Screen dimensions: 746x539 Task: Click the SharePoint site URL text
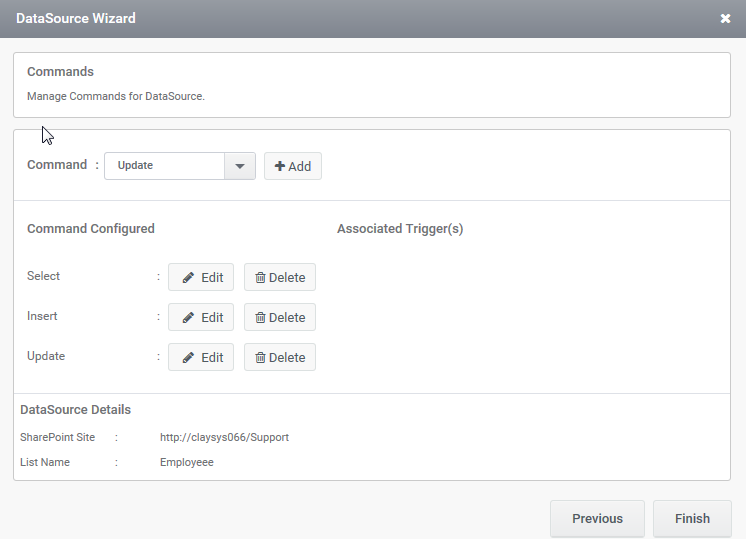pos(224,437)
